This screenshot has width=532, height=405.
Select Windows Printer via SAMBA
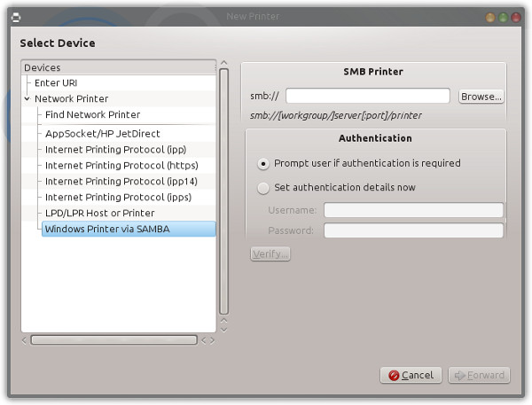pyautogui.click(x=129, y=229)
